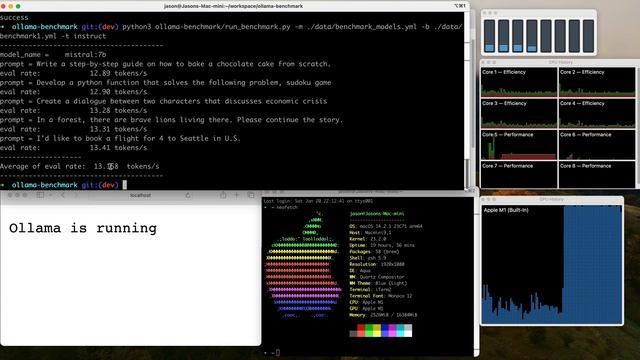Click the '13.41 tokens/s' eval rate

click(118, 148)
